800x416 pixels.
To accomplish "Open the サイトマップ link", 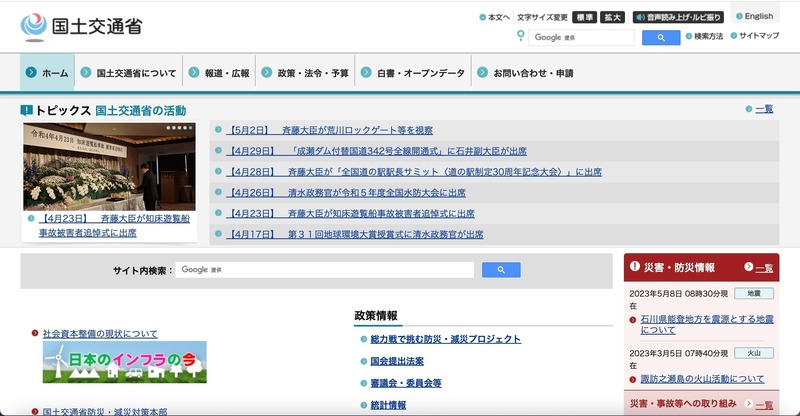I will 756,37.
